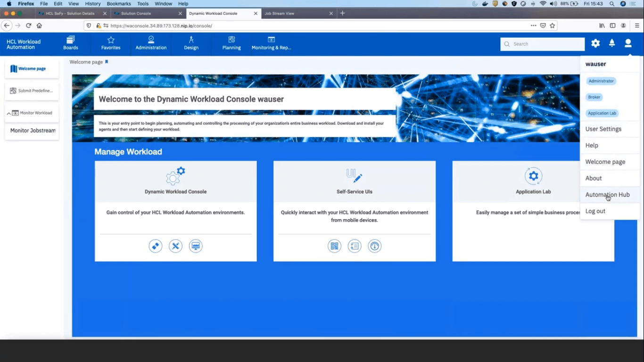Select the Welcome page item in the sidebar
The width and height of the screenshot is (644, 362).
pos(32,68)
